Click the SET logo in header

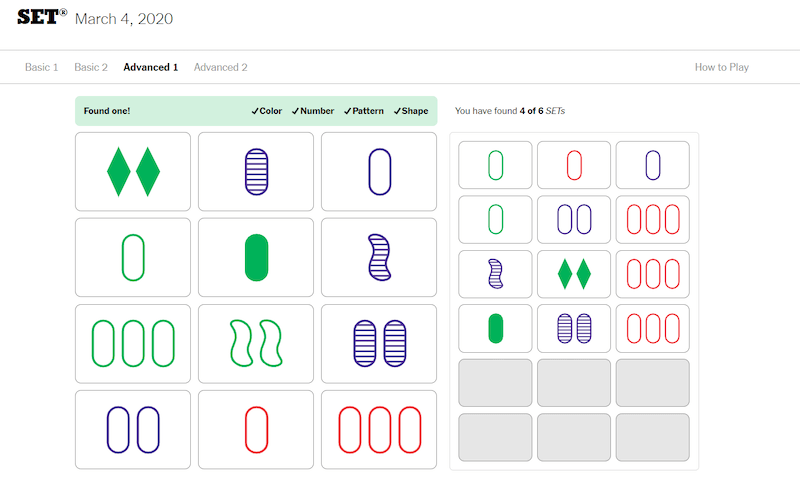(x=42, y=16)
